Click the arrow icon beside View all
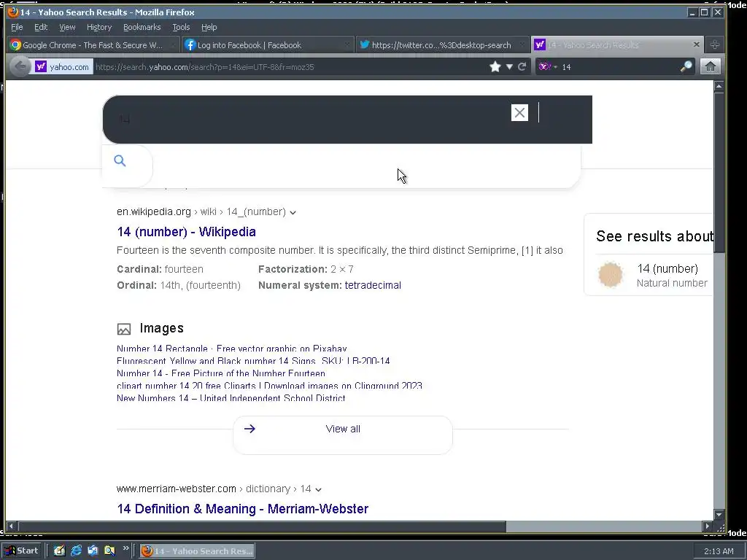This screenshot has width=747, height=560. point(249,429)
